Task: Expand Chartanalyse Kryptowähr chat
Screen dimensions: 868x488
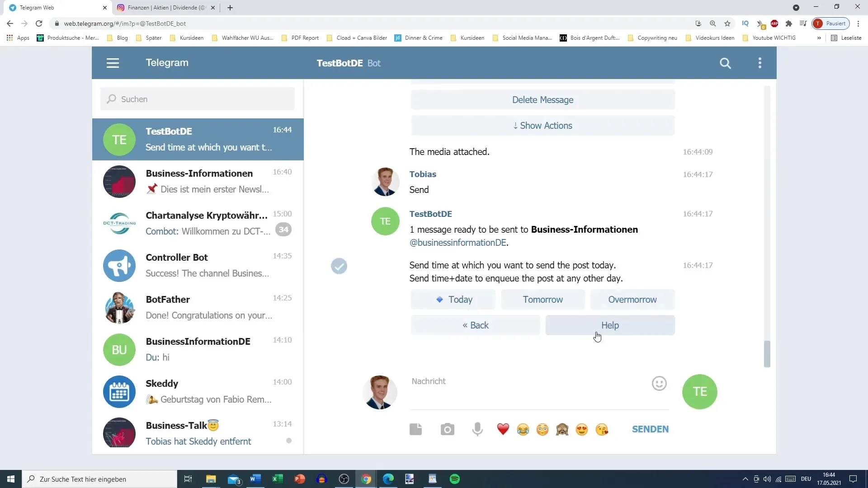Action: pyautogui.click(x=198, y=223)
